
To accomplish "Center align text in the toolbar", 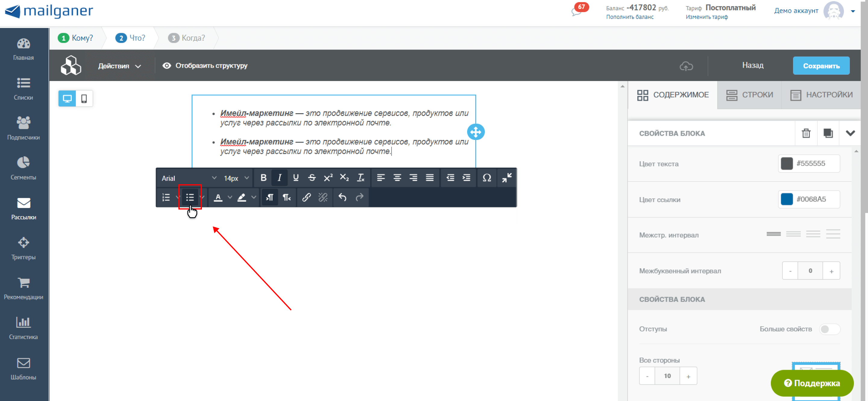I will click(397, 178).
